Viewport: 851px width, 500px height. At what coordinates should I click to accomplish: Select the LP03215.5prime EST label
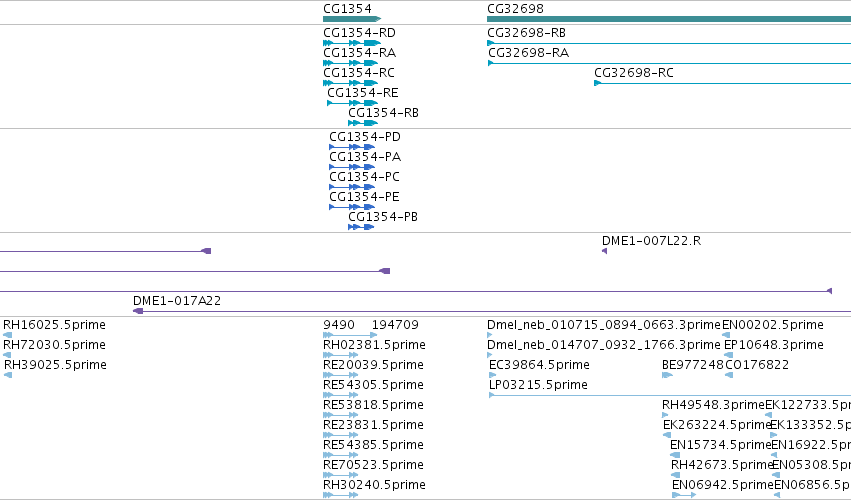[538, 385]
